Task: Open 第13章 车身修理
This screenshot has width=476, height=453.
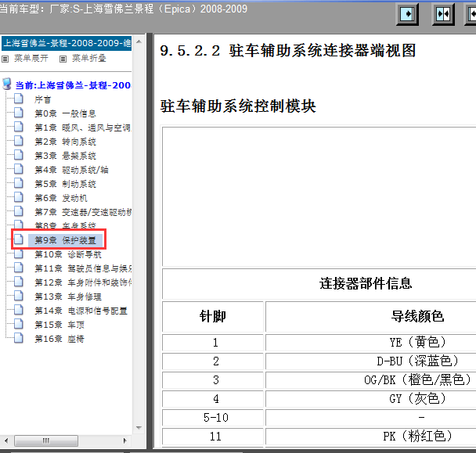Action: (x=68, y=297)
